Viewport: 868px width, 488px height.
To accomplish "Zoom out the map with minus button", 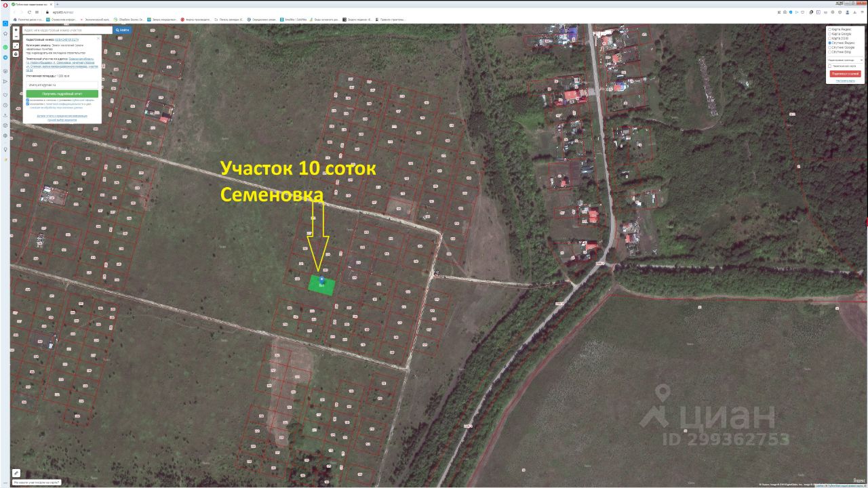I will pyautogui.click(x=16, y=37).
